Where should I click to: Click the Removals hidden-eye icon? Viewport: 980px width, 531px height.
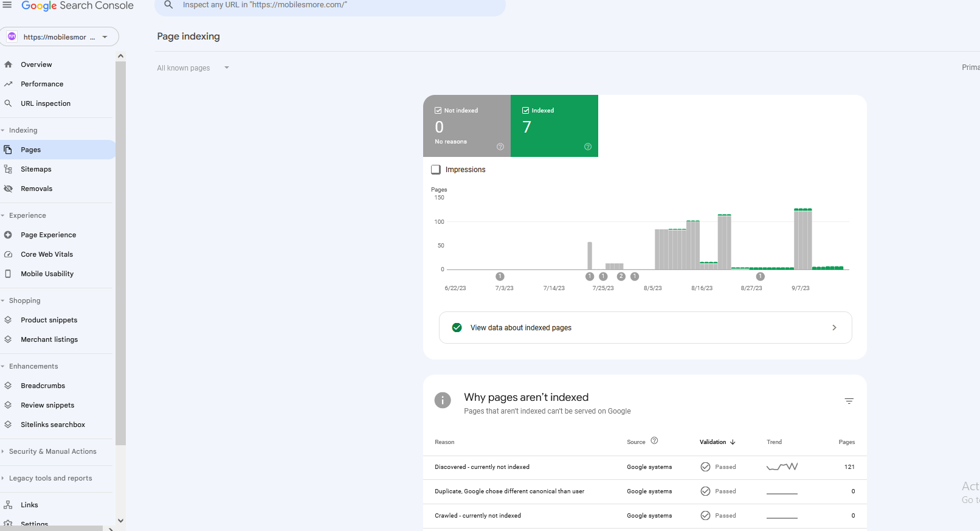[x=8, y=189]
